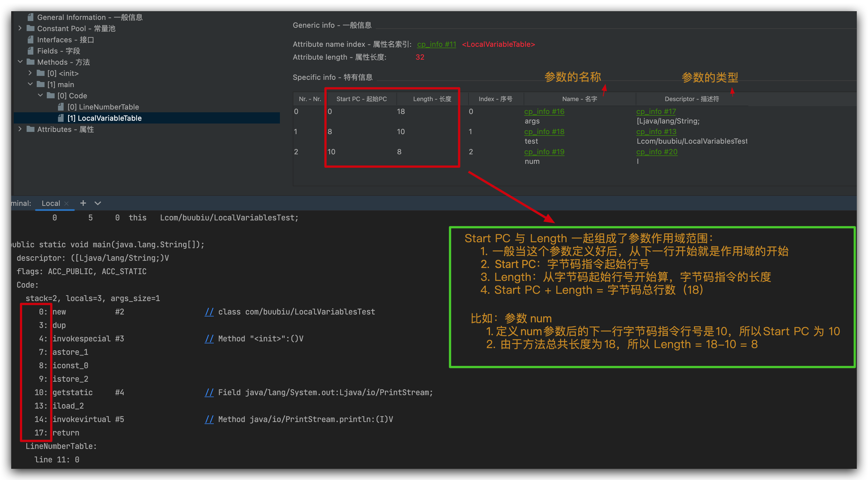
Task: Follow cp_info #20 descriptor link
Action: [x=656, y=152]
